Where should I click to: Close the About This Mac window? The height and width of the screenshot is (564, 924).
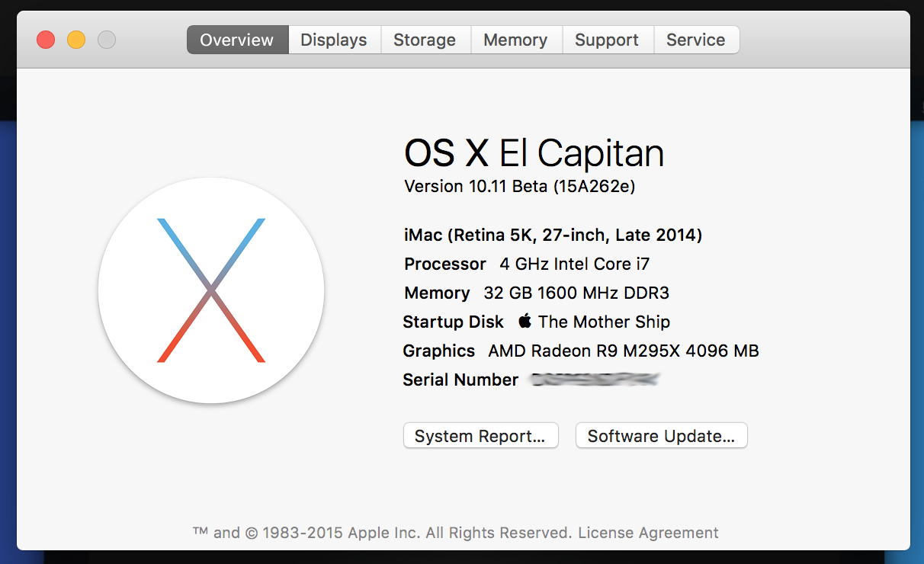pyautogui.click(x=46, y=40)
